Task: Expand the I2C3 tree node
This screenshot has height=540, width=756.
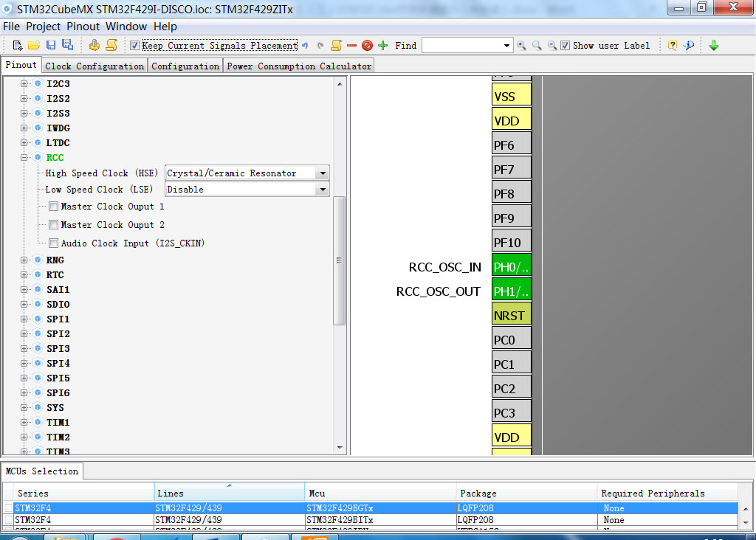Action: (x=24, y=84)
